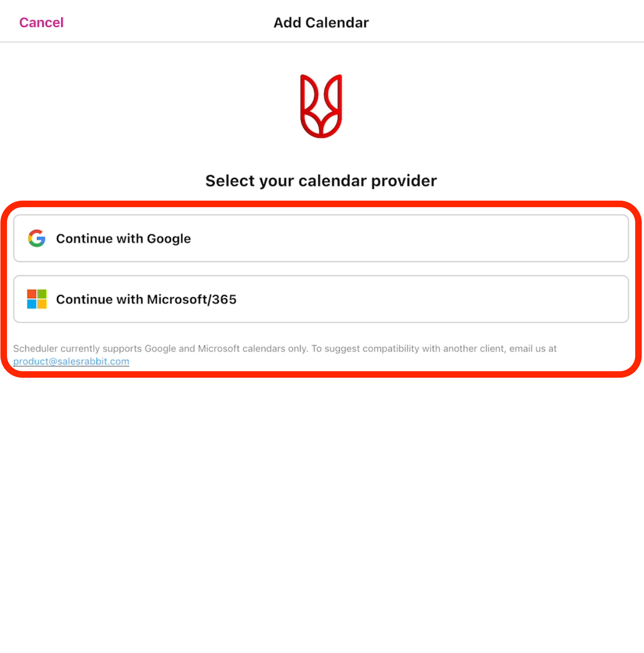Screen dimensions: 644x653
Task: Click "Select your calendar provider" heading
Action: 321,181
